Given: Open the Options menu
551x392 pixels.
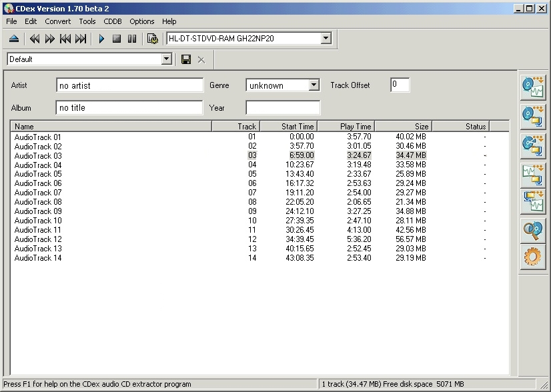Looking at the screenshot, I should click(x=142, y=21).
